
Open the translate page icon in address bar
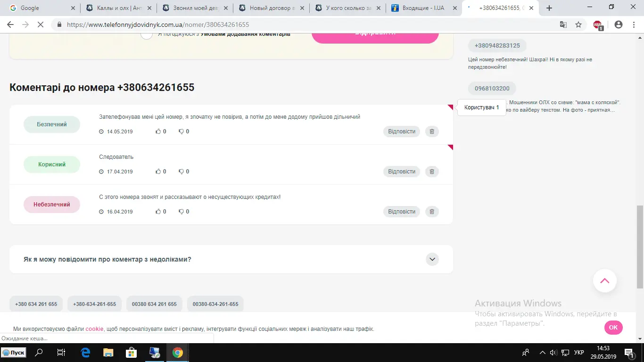563,25
